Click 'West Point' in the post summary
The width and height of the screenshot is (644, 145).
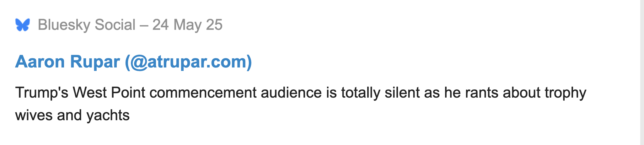click(x=109, y=93)
